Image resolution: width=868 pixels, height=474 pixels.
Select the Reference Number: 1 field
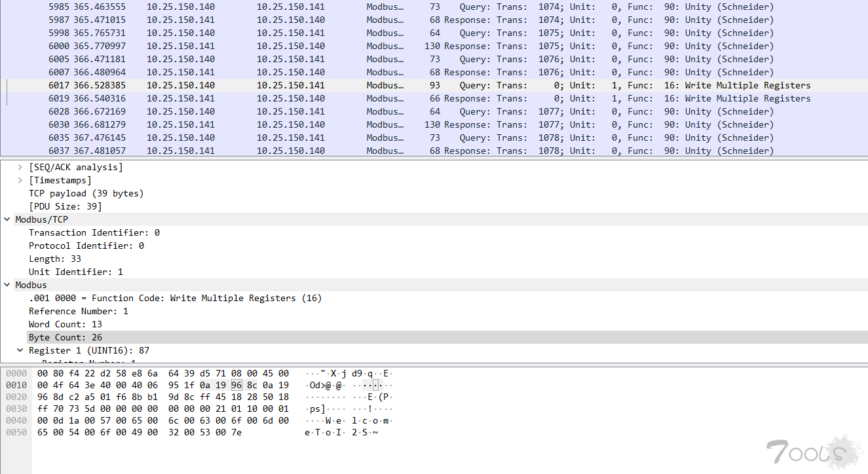78,311
